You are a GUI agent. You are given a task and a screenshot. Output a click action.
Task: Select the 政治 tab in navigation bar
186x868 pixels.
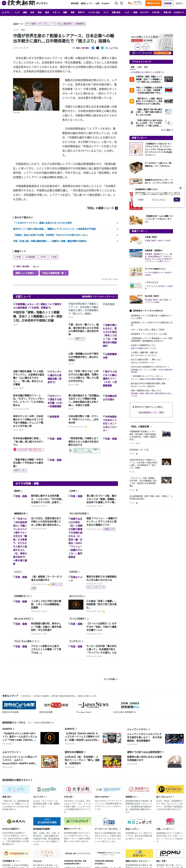click(40, 12)
